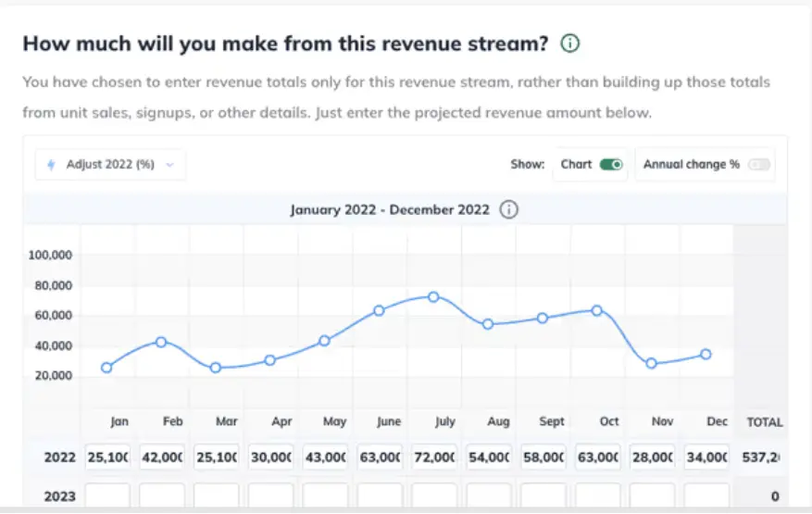The height and width of the screenshot is (514, 812).
Task: Click the 2022 Sept field showing 58,000
Action: coord(543,458)
